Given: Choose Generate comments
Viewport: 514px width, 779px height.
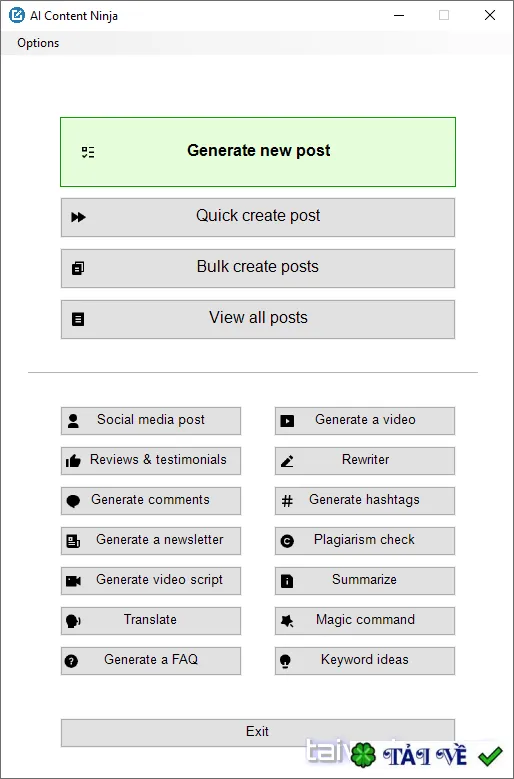Looking at the screenshot, I should (x=151, y=501).
